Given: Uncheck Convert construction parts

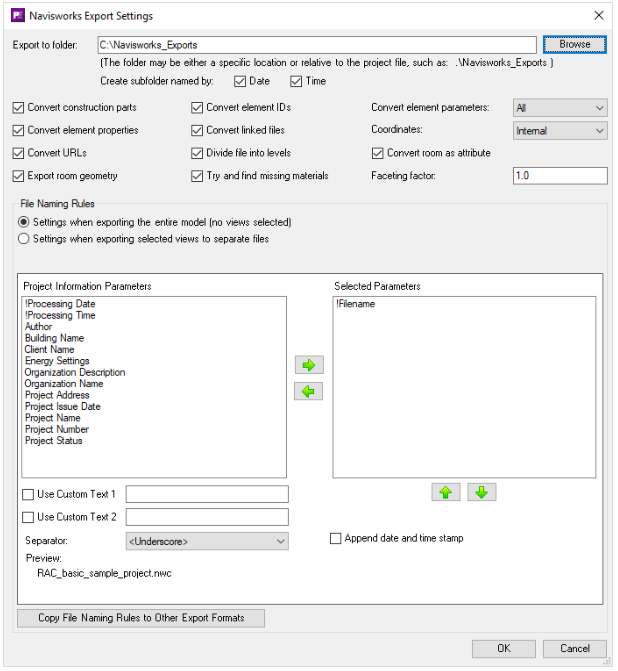Looking at the screenshot, I should click(x=18, y=107).
